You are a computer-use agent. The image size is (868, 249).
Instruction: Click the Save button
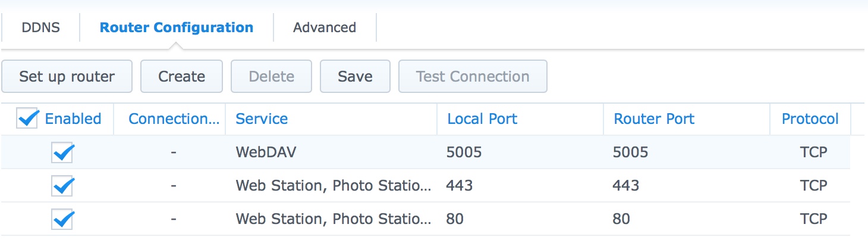pos(355,76)
